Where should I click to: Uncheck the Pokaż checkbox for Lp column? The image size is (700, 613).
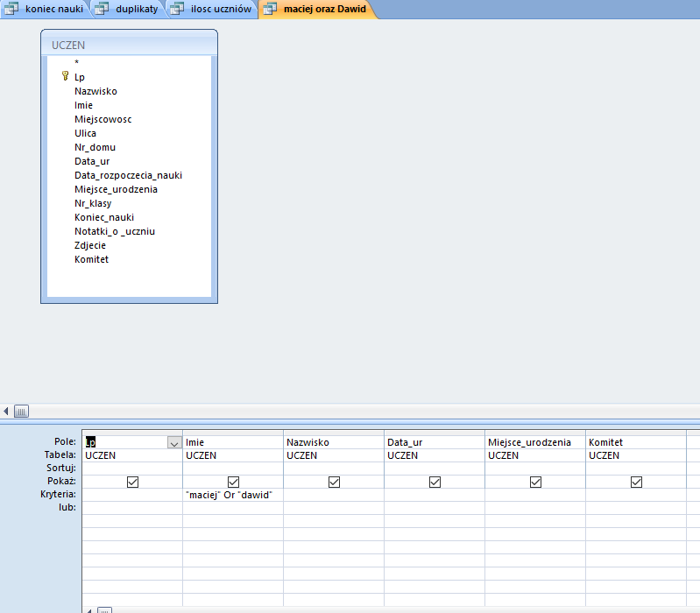click(x=132, y=482)
